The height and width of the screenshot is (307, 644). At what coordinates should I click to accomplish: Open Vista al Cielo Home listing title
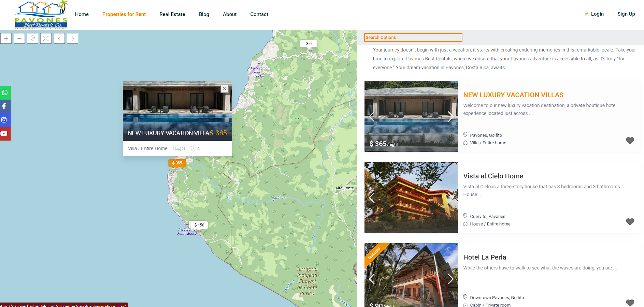[493, 176]
